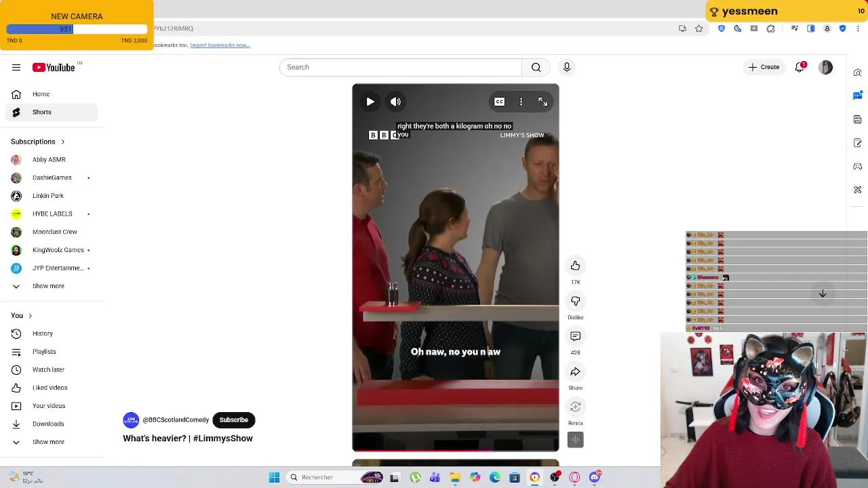
Task: Open the Windows Start menu
Action: [274, 478]
